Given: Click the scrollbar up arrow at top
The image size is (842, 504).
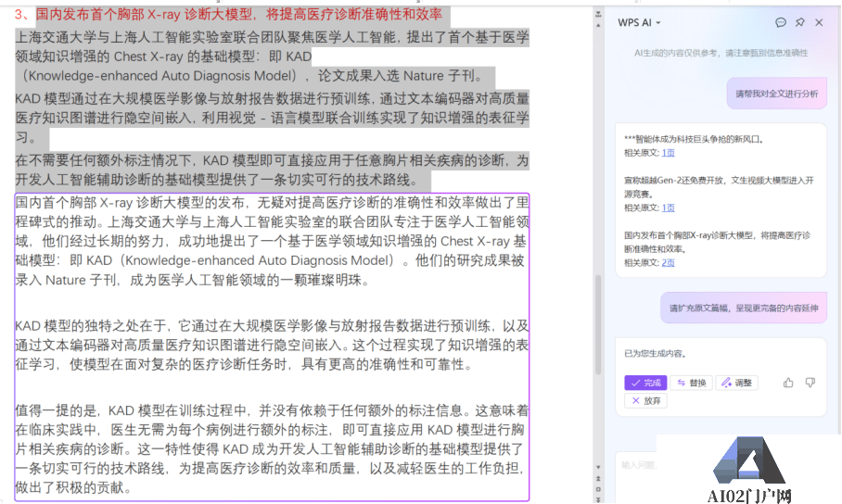Looking at the screenshot, I should click(x=598, y=23).
